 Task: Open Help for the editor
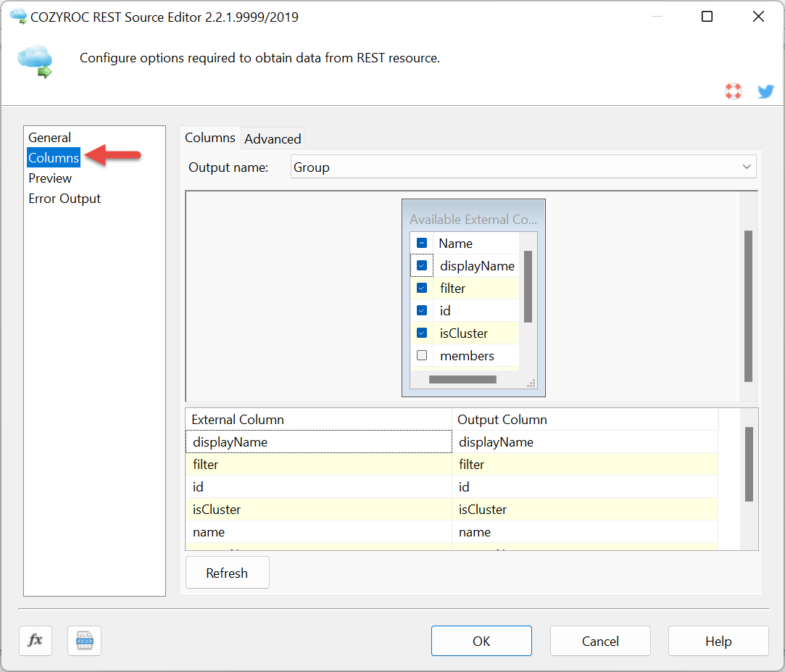coord(718,641)
